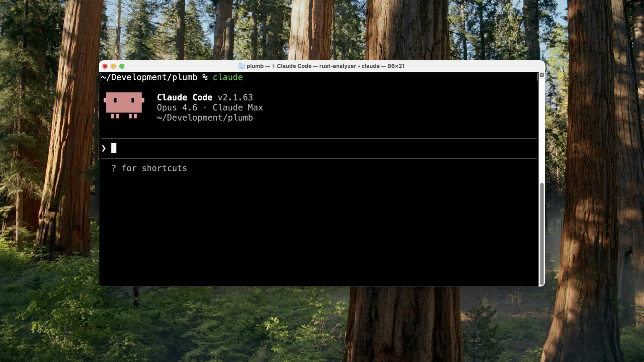This screenshot has width=644, height=362.
Task: Click the small triangle separator in window title
Action: tap(359, 66)
